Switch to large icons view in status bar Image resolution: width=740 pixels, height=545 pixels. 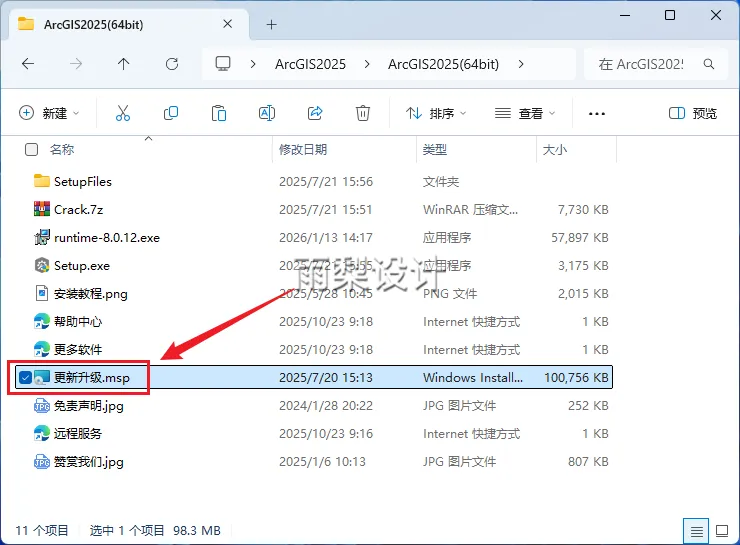coord(722,531)
